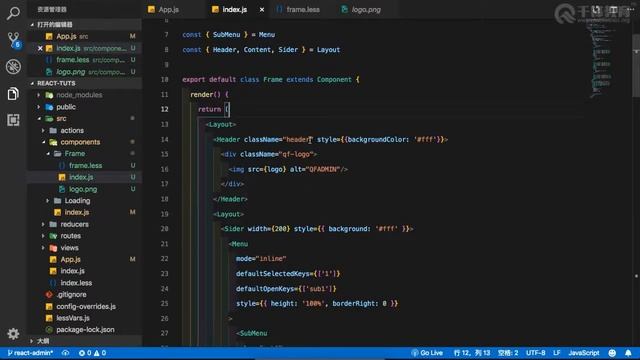The image size is (640, 360).
Task: Open logo.png in Frame folder
Action: pos(83,189)
